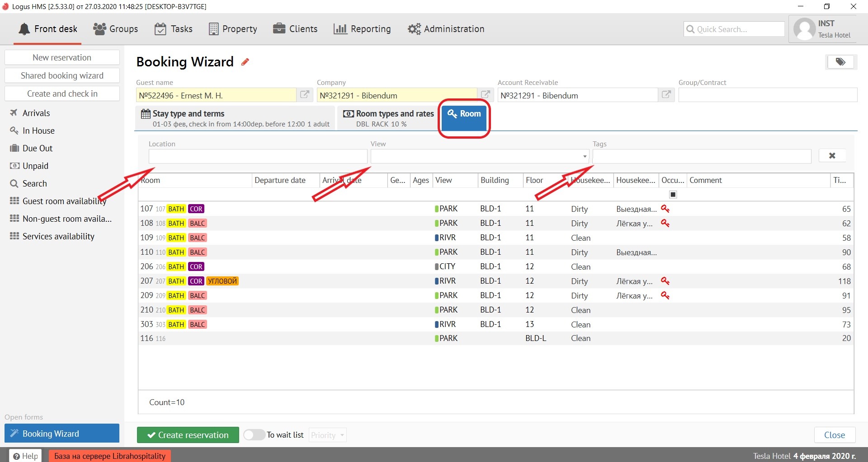The image size is (868, 462).
Task: Open Account Receivable external link icon
Action: point(666,95)
